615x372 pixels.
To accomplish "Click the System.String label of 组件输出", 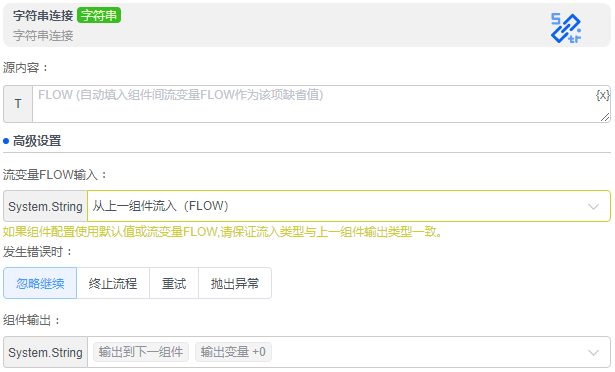I will point(45,352).
